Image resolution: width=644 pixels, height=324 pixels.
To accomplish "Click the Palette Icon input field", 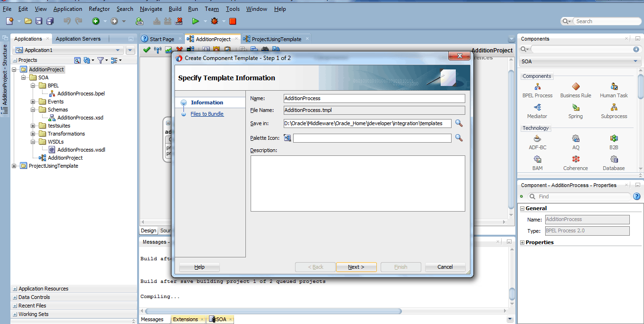I will (372, 138).
